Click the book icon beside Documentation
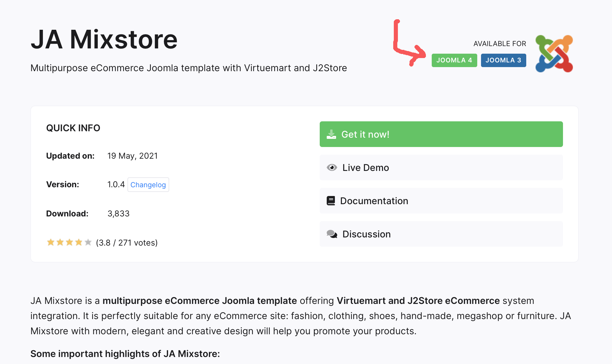 point(331,201)
